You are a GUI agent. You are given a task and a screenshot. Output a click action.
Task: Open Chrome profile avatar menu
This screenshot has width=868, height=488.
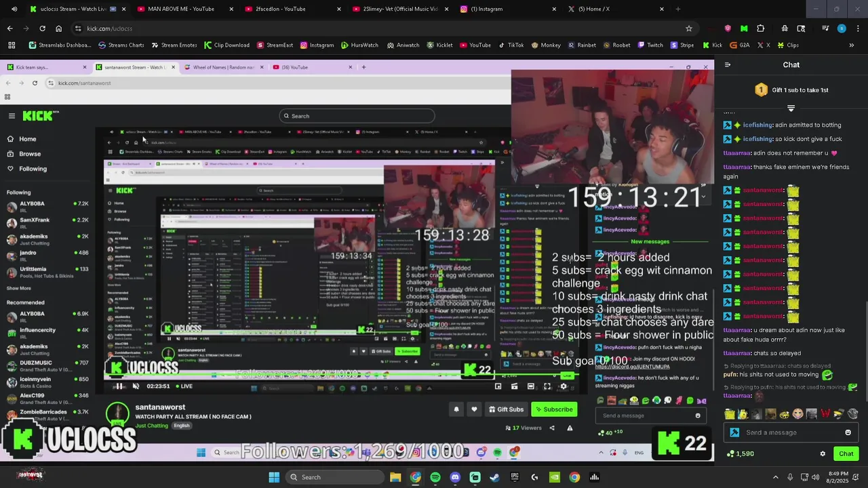click(x=842, y=28)
